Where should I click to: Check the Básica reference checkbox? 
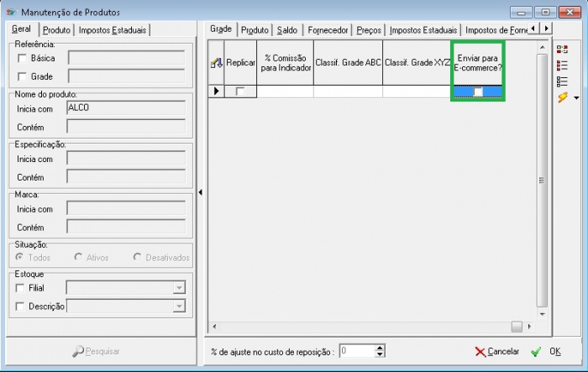23,58
